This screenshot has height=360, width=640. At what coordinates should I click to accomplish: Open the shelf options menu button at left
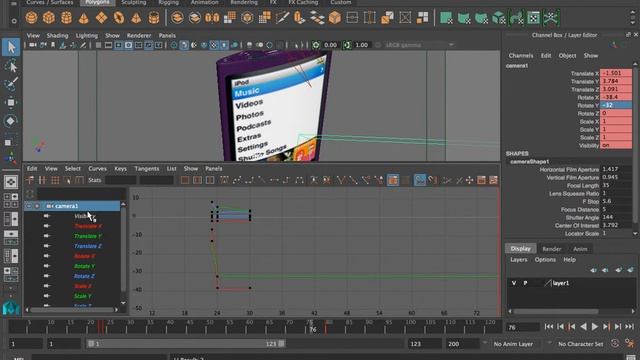(x=14, y=20)
